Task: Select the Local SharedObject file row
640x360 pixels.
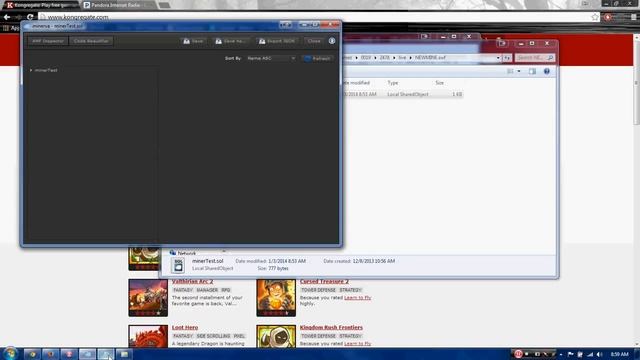Action: (402, 94)
